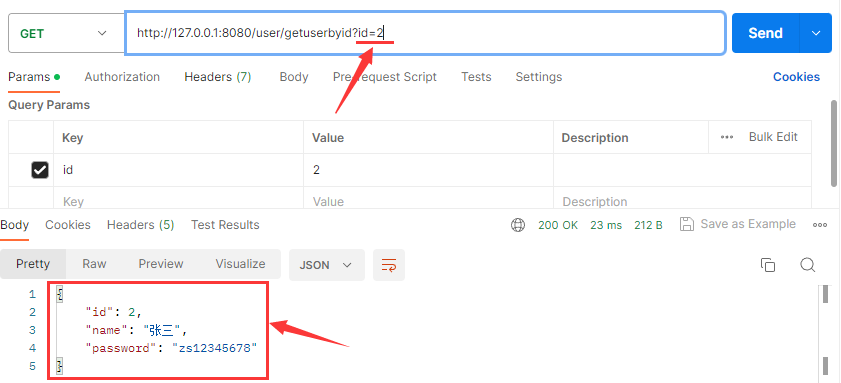Select the Visualize view
Image resolution: width=841 pixels, height=383 pixels.
click(240, 264)
